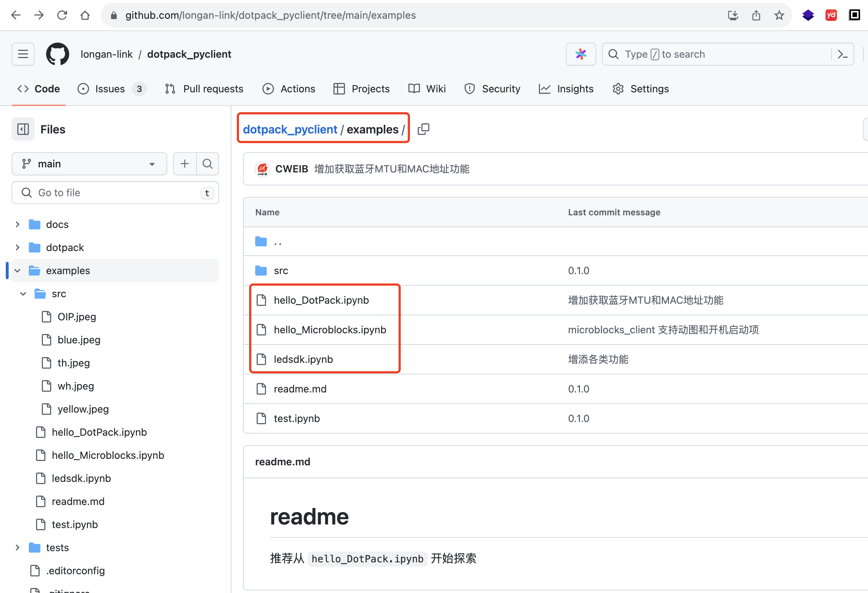This screenshot has width=868, height=593.
Task: Open the Wiki tab
Action: coord(427,89)
